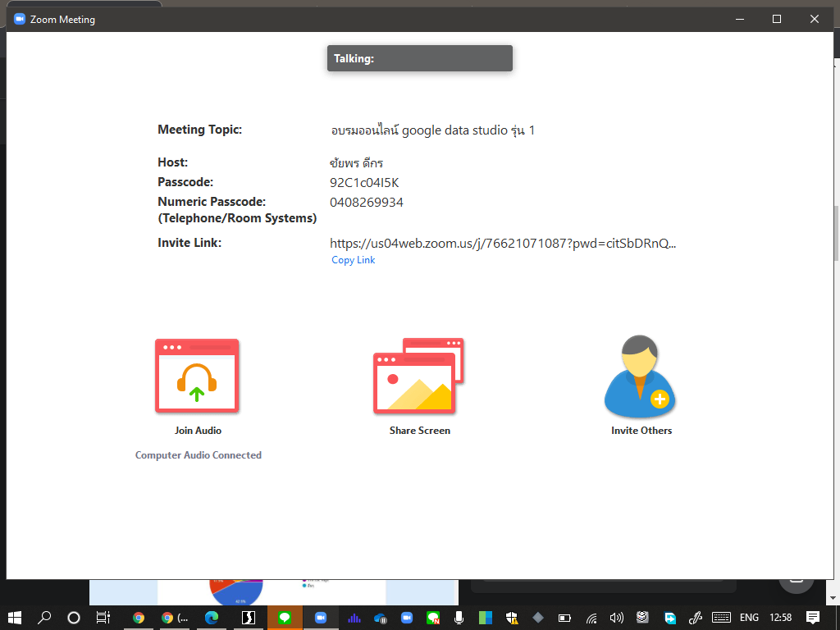
Task: Open the Windows Start menu
Action: (x=15, y=618)
